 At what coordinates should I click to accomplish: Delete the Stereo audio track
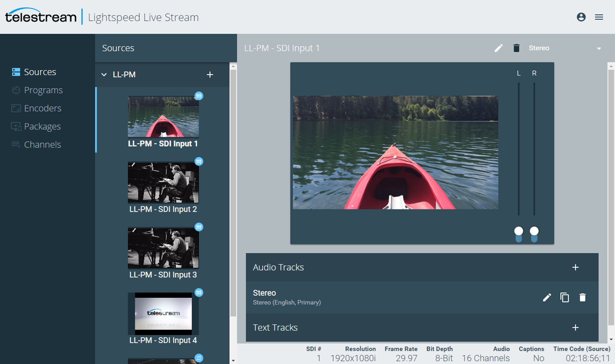point(582,297)
